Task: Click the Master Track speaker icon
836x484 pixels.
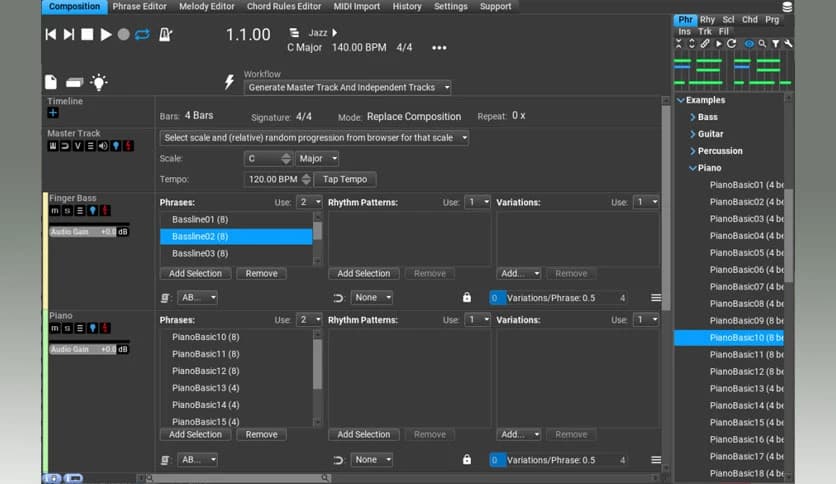Action: tap(103, 146)
